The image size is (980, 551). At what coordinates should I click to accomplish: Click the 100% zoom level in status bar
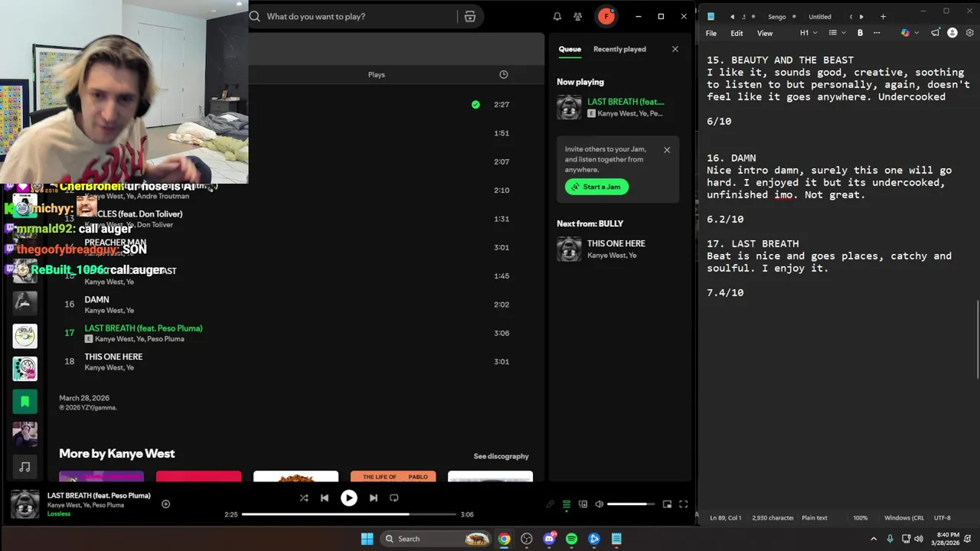tap(861, 517)
